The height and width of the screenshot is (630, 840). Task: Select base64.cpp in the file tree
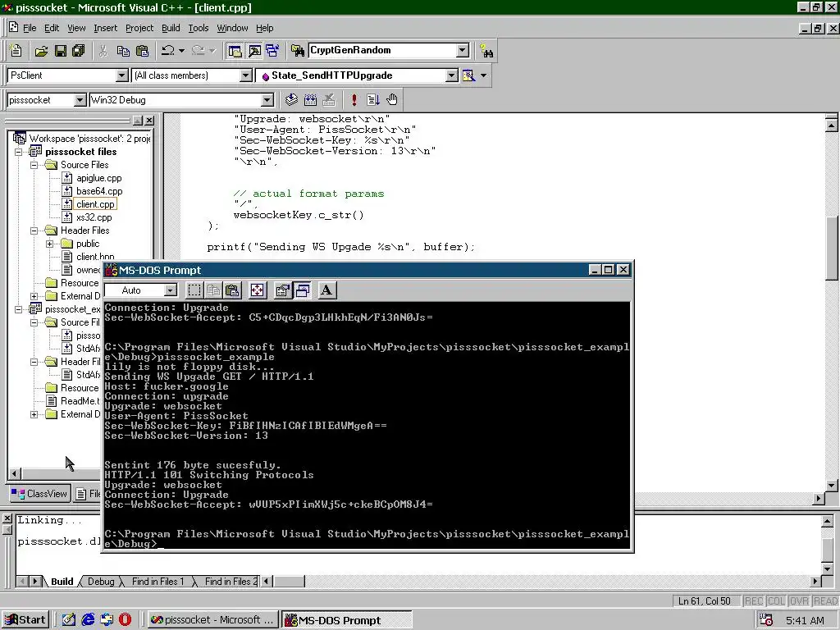[99, 191]
